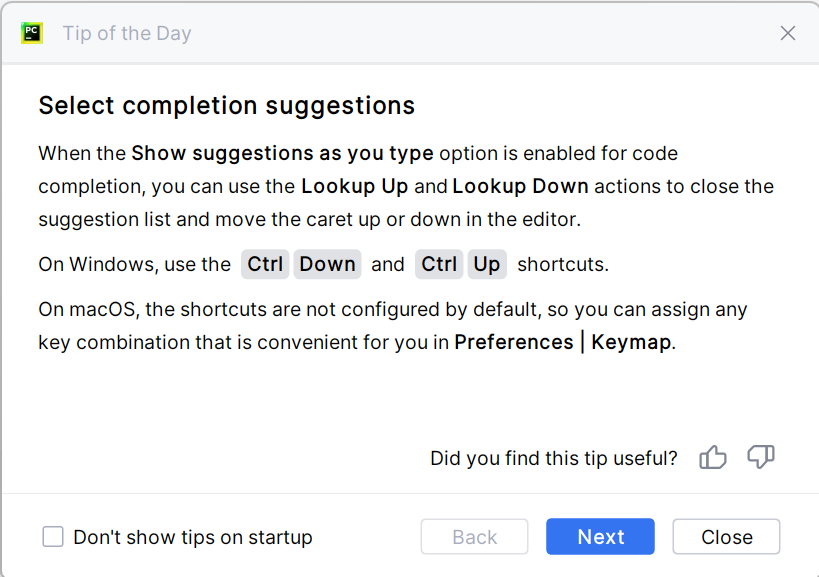Click the Don't show tips on startup label

point(193,537)
